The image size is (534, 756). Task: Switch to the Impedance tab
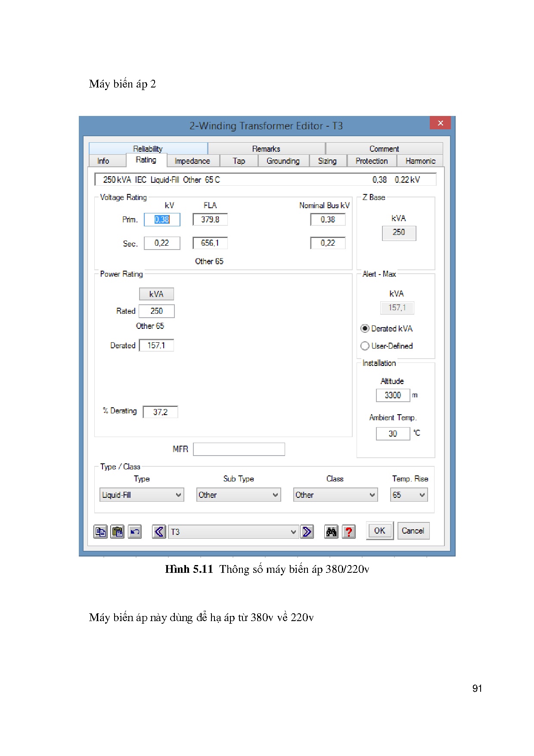192,161
